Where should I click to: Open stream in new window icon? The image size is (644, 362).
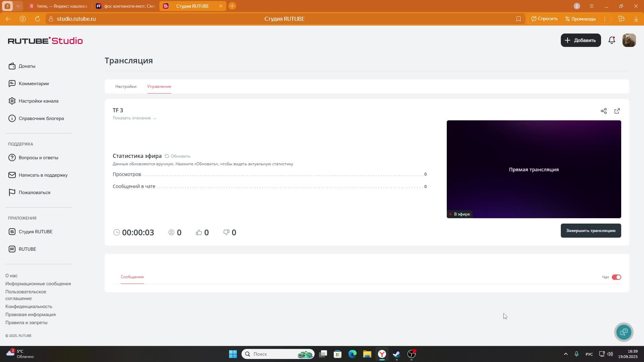pos(617,111)
